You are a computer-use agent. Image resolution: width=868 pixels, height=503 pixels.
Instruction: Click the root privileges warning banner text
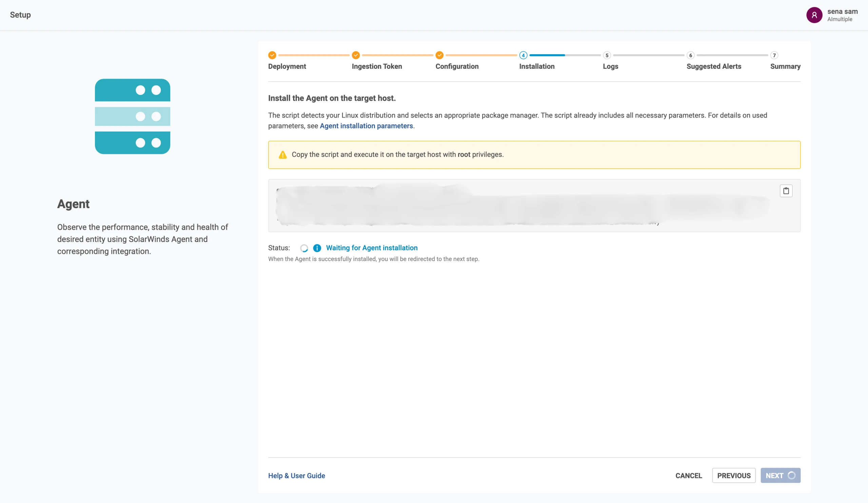click(397, 155)
